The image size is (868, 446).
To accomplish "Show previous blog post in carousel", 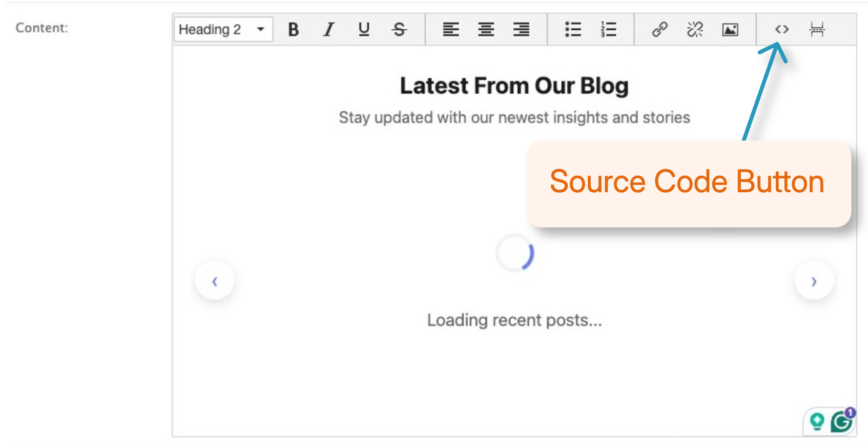I will pos(215,281).
